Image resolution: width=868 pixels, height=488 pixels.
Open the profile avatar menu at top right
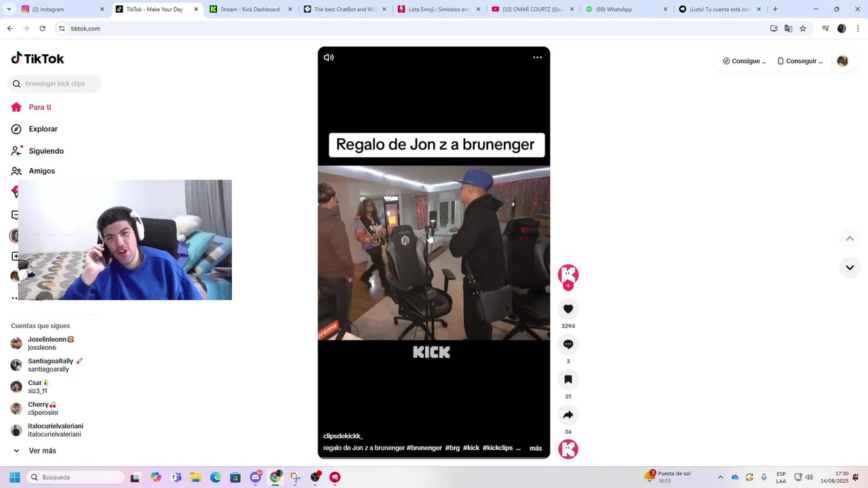click(842, 61)
